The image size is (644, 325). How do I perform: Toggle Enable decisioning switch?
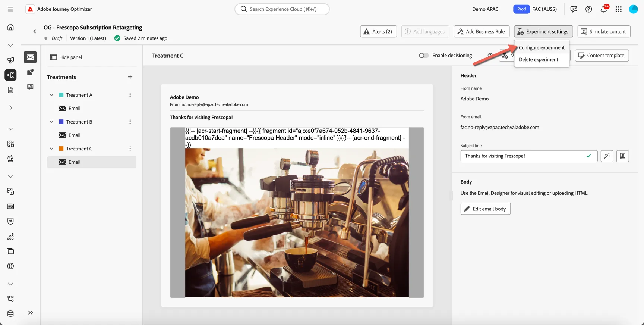click(423, 56)
